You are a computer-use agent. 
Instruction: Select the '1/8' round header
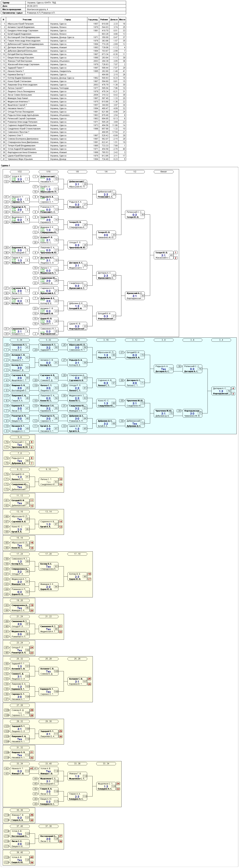click(77, 172)
